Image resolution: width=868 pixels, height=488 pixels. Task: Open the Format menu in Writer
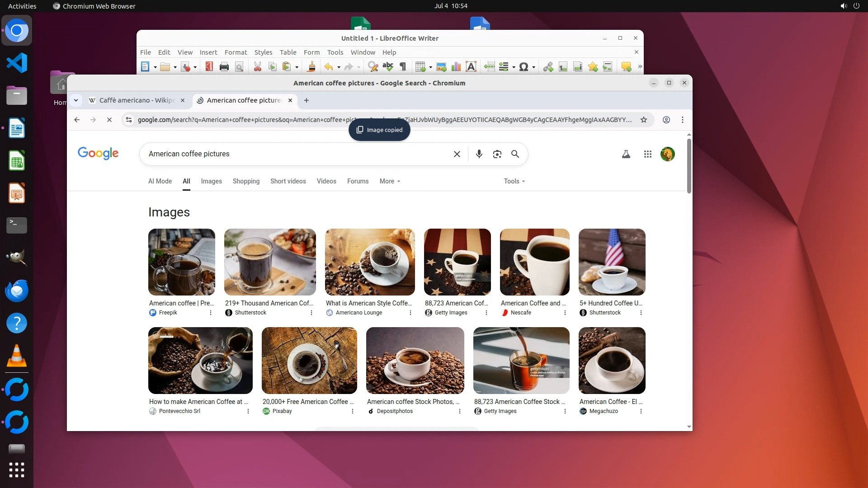pos(236,52)
